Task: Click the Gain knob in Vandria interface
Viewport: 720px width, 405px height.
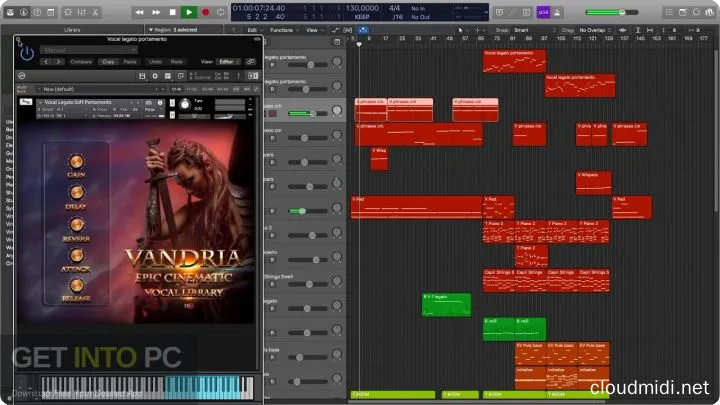Action: click(76, 161)
